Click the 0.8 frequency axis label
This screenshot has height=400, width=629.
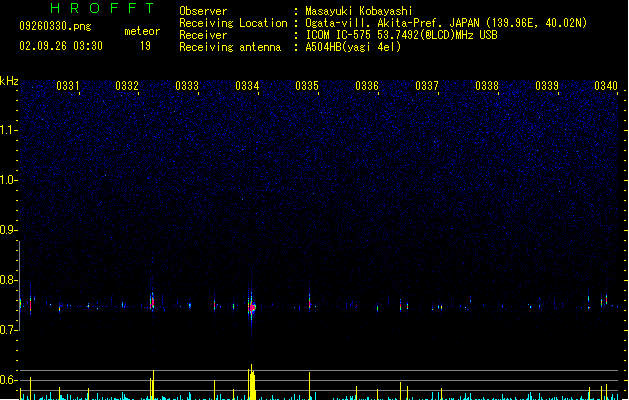tap(8, 280)
